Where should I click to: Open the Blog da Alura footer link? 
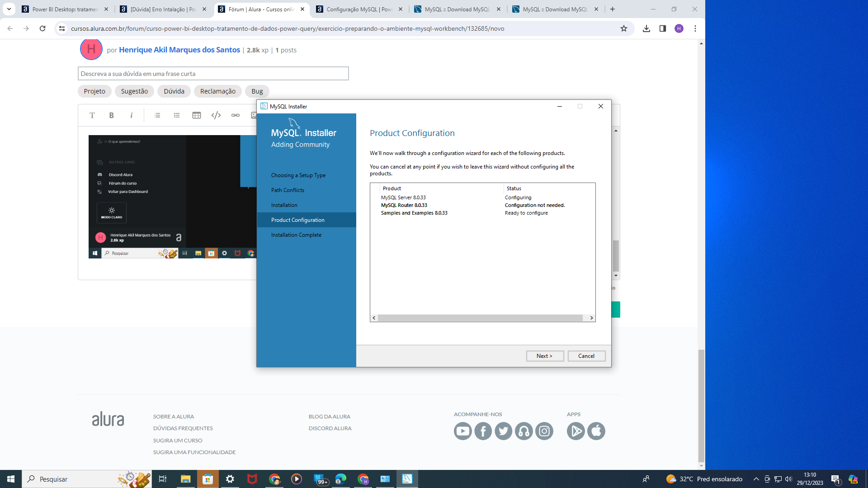[330, 417]
